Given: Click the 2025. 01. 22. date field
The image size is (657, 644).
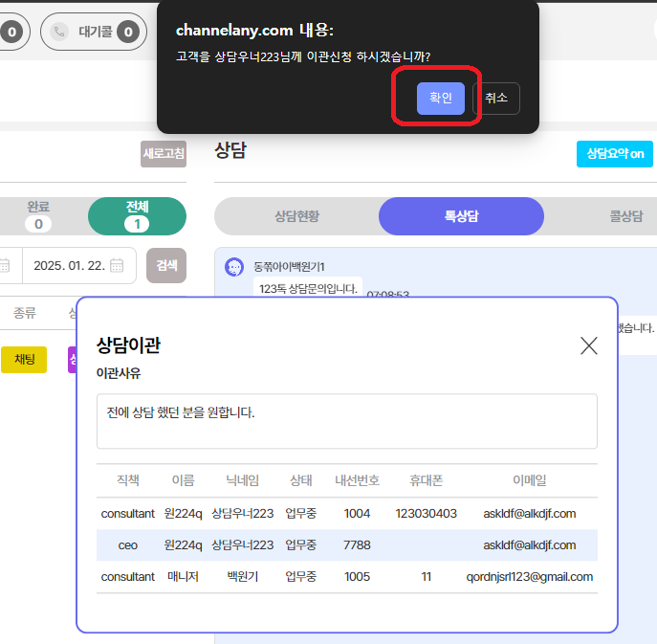Looking at the screenshot, I should [x=69, y=265].
